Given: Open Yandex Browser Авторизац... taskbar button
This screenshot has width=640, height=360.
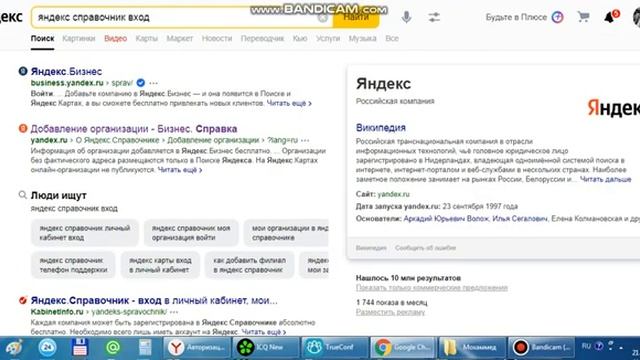Looking at the screenshot, I should tap(197, 347).
